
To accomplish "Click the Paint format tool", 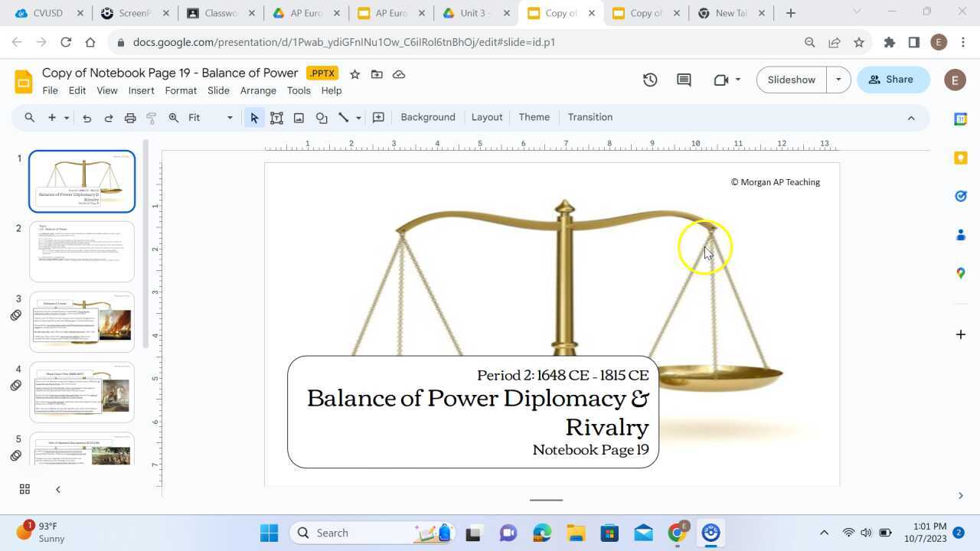I will pos(151,117).
